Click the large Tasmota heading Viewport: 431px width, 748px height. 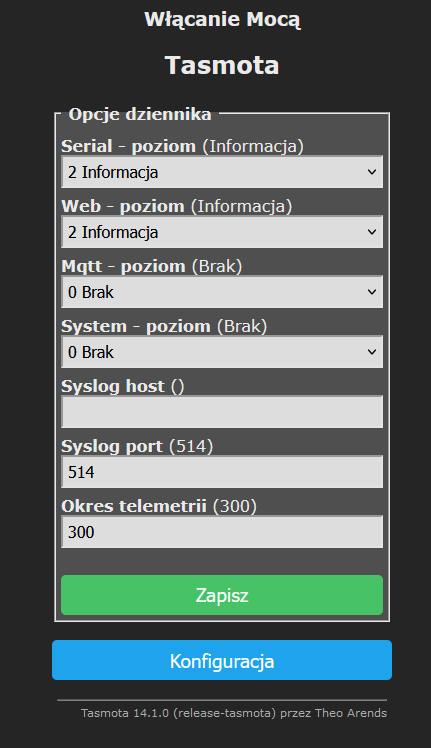tap(222, 65)
